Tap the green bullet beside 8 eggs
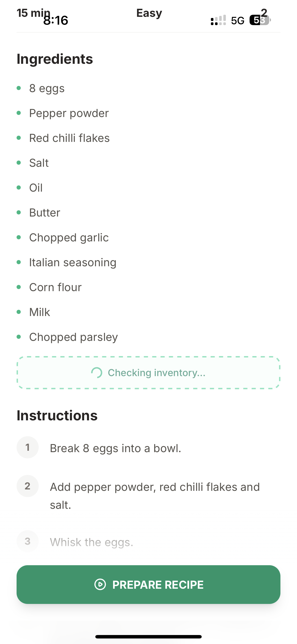 pyautogui.click(x=19, y=88)
